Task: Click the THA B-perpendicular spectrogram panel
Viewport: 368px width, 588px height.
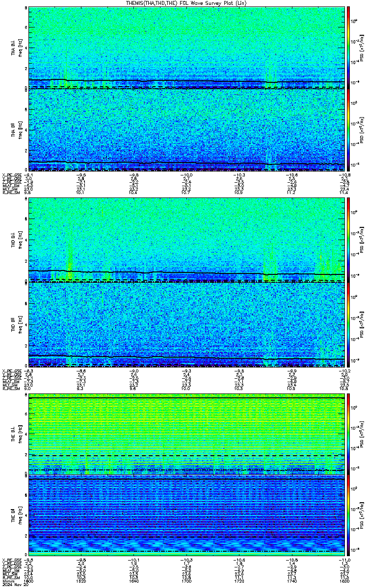Action: click(x=187, y=48)
